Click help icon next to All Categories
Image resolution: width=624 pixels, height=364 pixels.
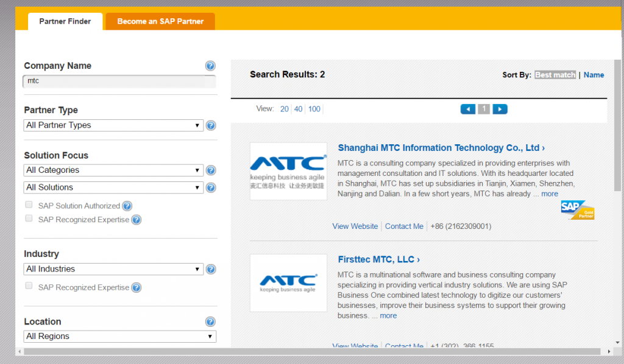pyautogui.click(x=210, y=170)
